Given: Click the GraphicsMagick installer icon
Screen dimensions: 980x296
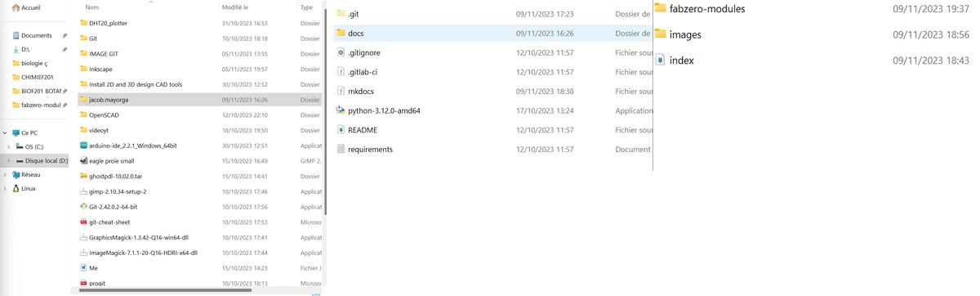Looking at the screenshot, I should point(83,237).
